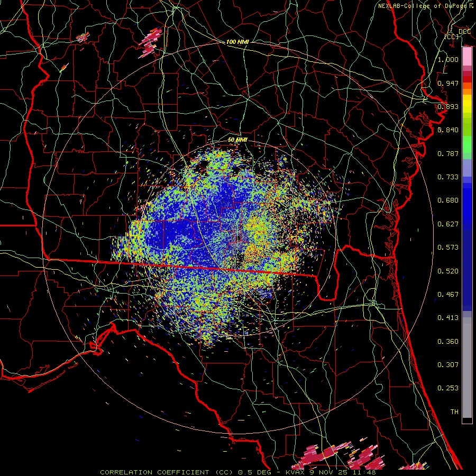
Task: Click the 0.360 legend value
Action: [448, 342]
